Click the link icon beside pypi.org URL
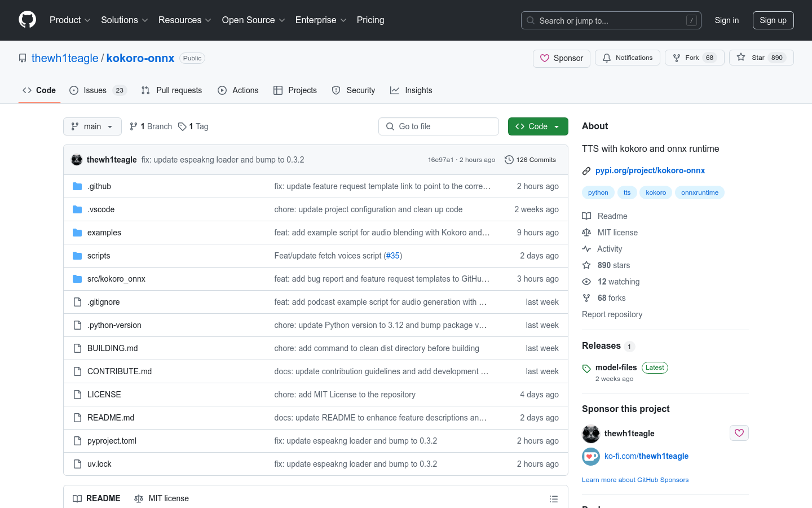Screen dimensions: 812x508 [586, 170]
